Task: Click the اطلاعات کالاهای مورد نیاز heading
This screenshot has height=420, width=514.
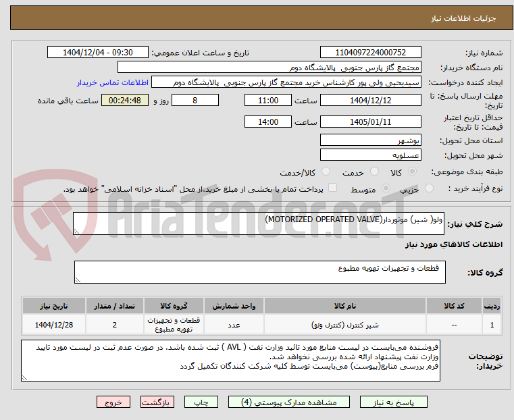Action: click(454, 244)
